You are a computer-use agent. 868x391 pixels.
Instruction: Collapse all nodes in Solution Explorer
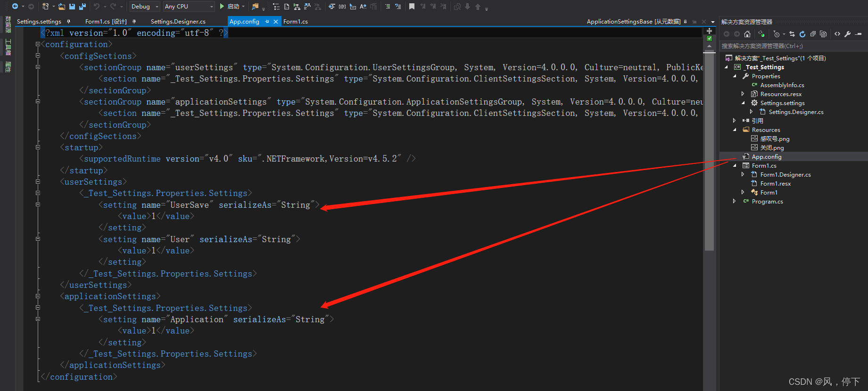[x=813, y=34]
